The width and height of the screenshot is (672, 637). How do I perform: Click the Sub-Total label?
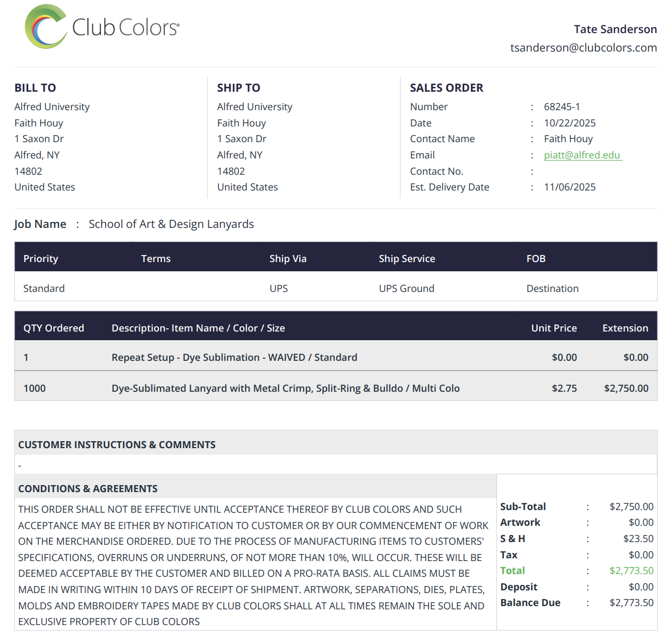click(523, 507)
